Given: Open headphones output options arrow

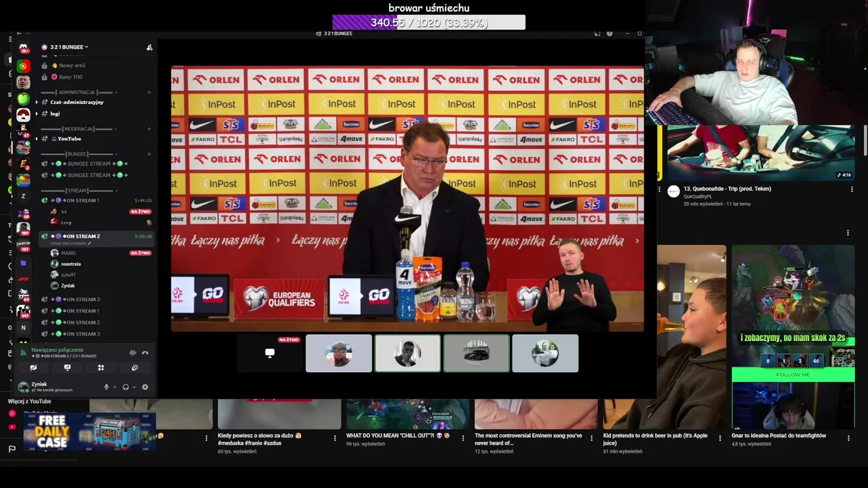Looking at the screenshot, I should tap(134, 387).
